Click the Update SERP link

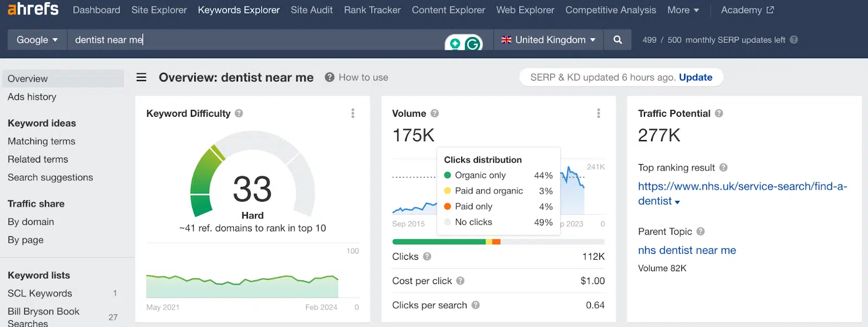click(x=695, y=77)
